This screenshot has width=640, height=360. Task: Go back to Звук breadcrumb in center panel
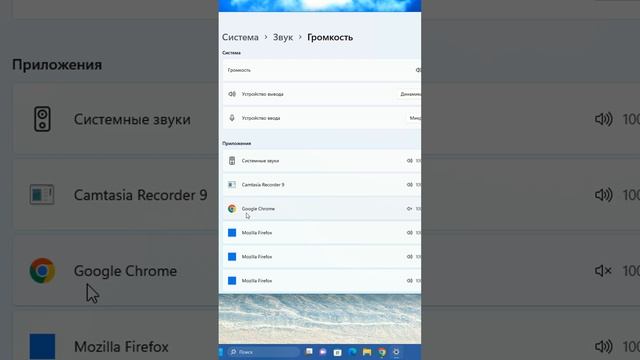pyautogui.click(x=283, y=37)
